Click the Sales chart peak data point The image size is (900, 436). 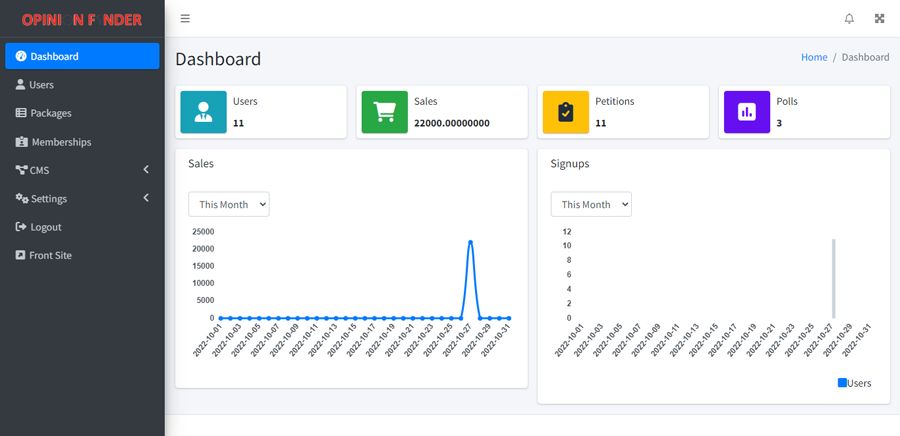coord(470,242)
